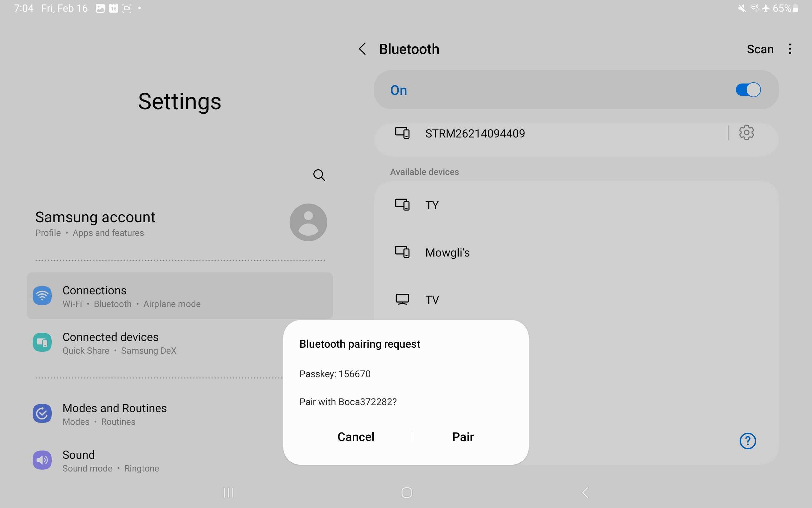Tap the 'Available devices' section header
Viewport: 812px width, 508px height.
click(x=424, y=172)
